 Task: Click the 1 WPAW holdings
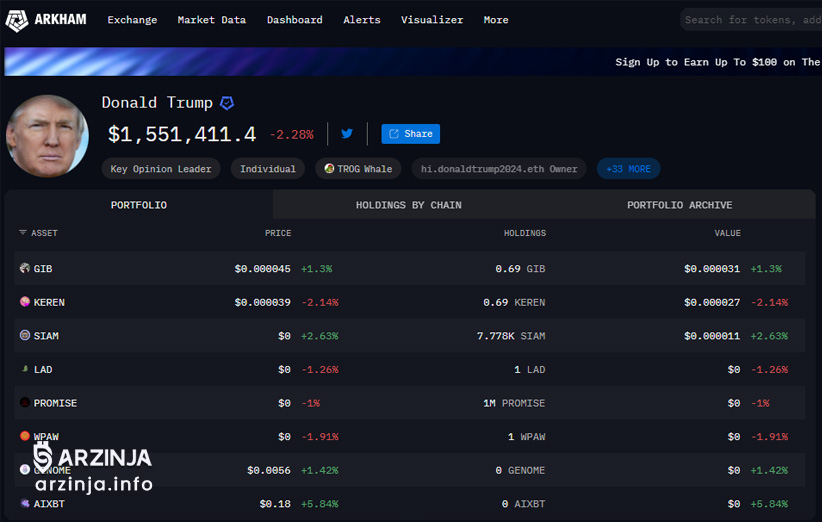pos(527,437)
